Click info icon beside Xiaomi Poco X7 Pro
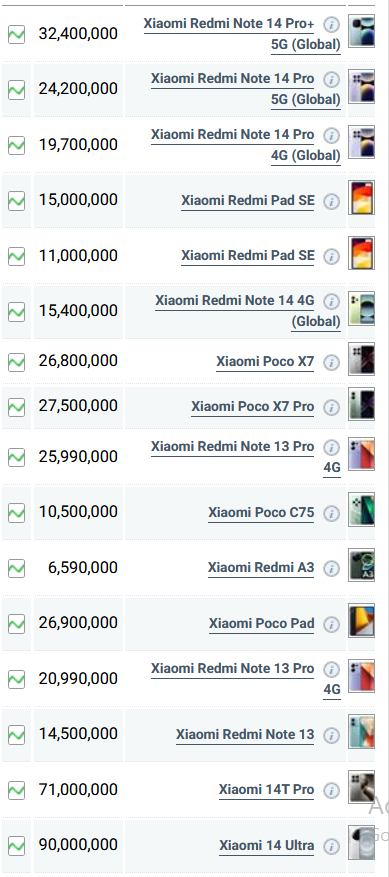The height and width of the screenshot is (877, 389). (x=331, y=407)
